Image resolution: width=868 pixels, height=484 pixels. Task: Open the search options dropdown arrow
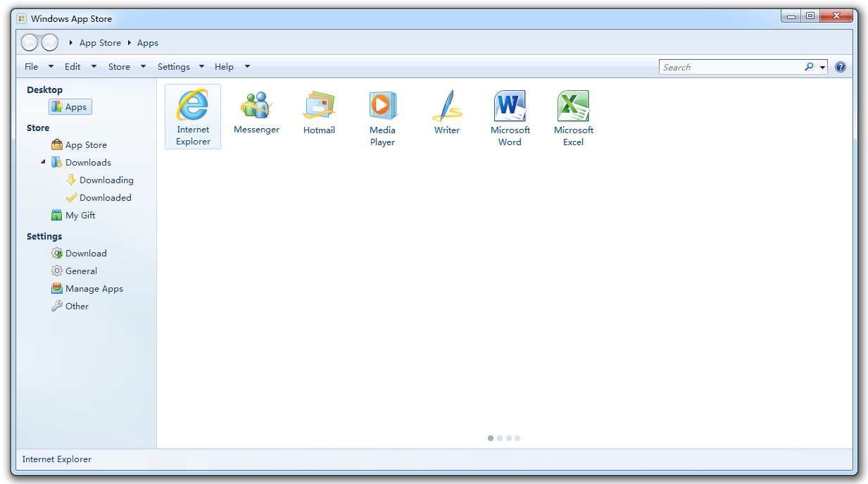[823, 68]
